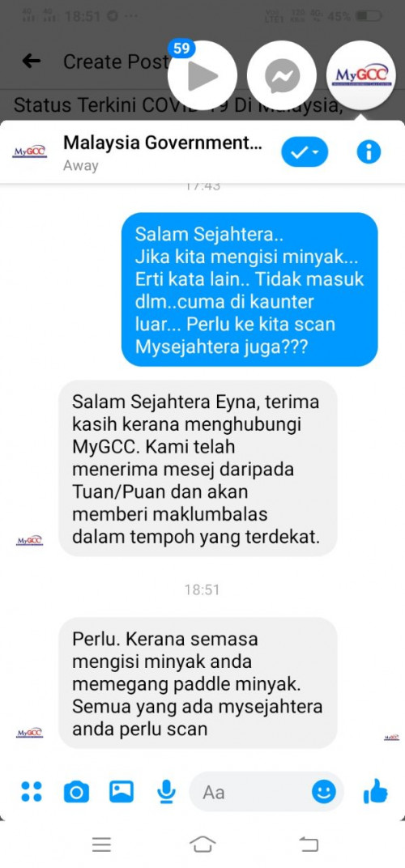
Task: Open emoji picker smiley in input field
Action: pos(323,792)
